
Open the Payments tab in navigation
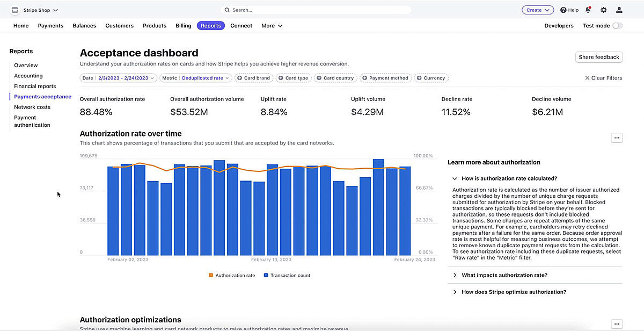pyautogui.click(x=50, y=26)
